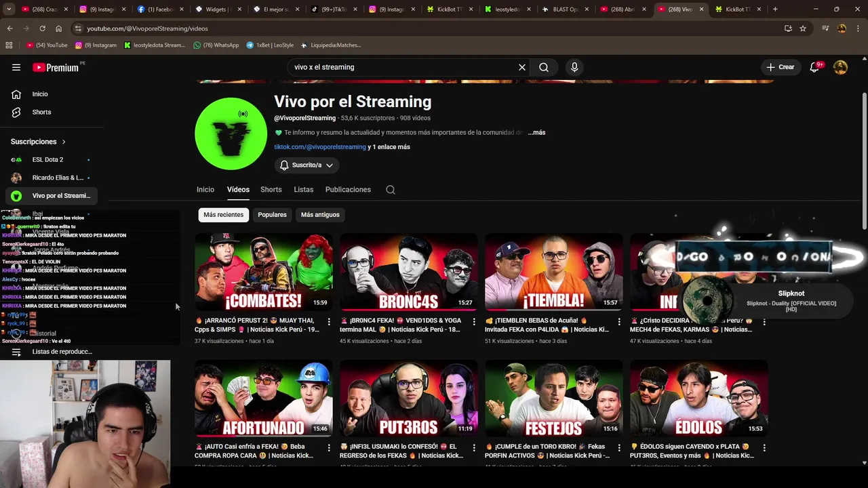Expand channel description with ...más
The height and width of the screenshot is (488, 868).
[x=536, y=132]
